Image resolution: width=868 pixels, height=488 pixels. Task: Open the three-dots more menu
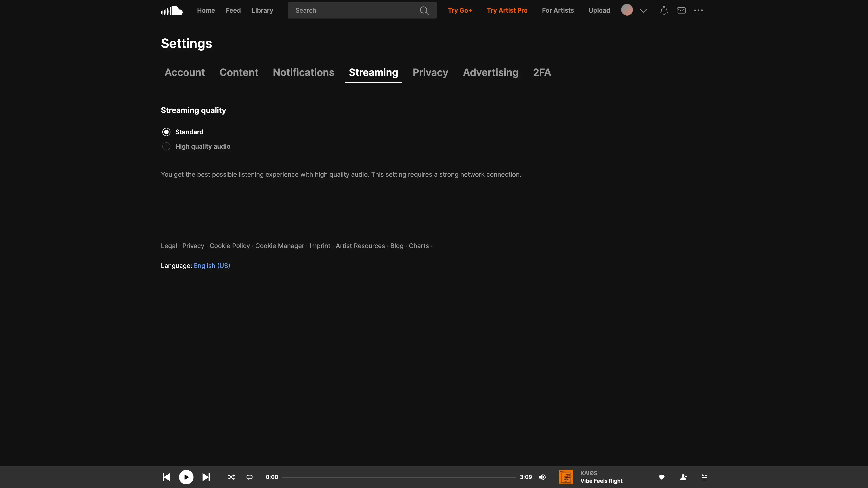(x=698, y=10)
